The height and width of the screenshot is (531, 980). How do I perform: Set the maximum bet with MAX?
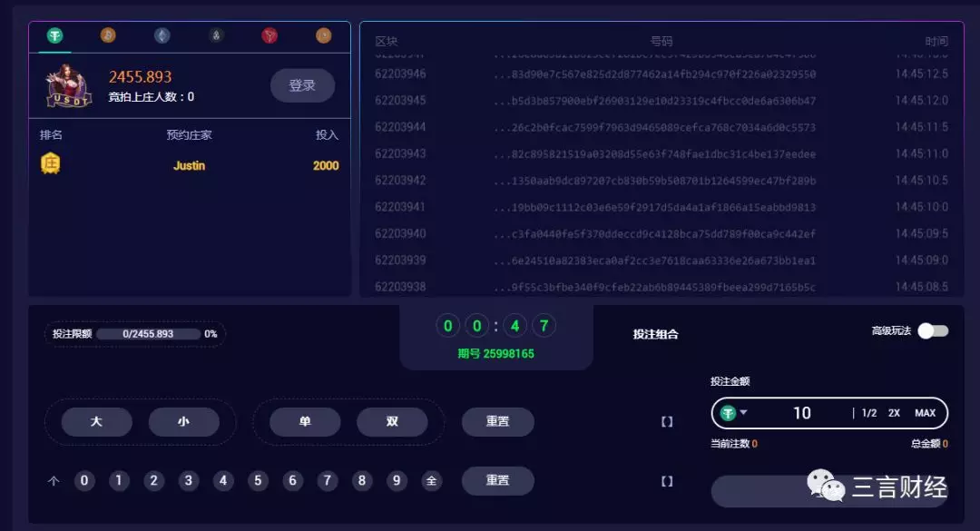click(925, 413)
